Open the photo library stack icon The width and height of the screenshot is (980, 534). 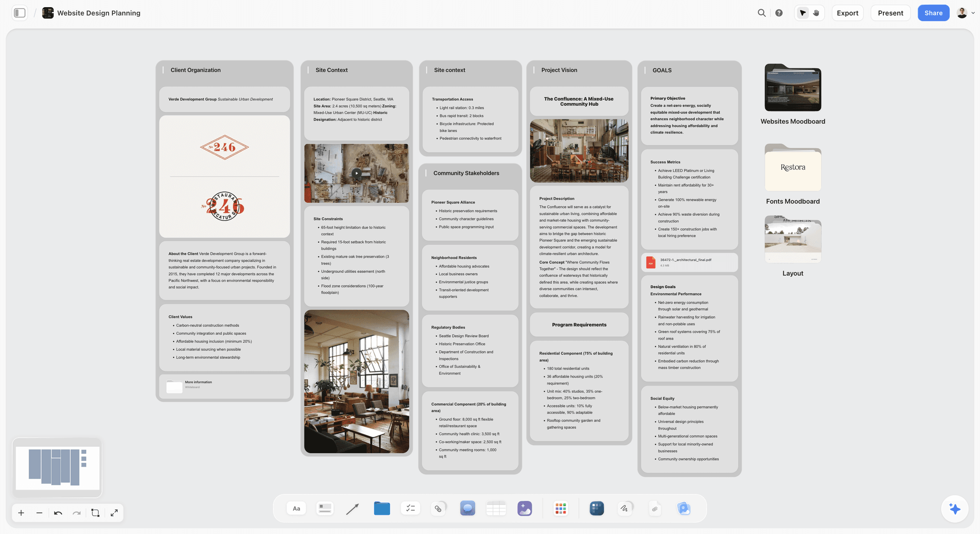click(x=684, y=508)
